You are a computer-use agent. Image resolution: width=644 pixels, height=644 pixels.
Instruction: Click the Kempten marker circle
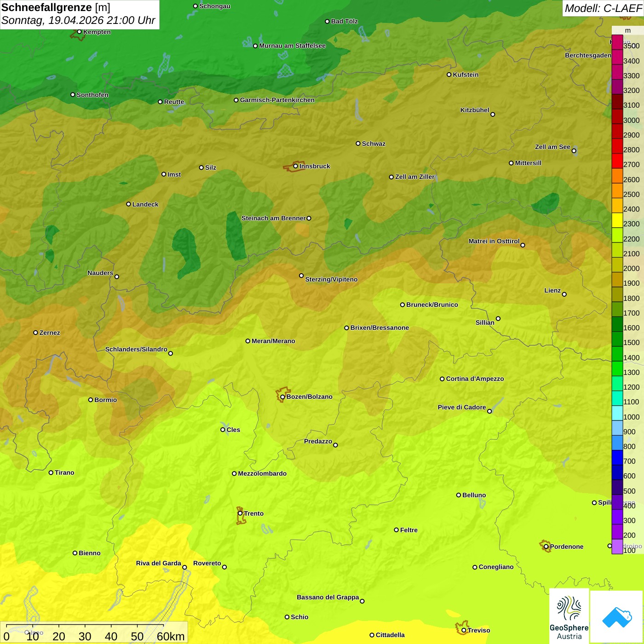pyautogui.click(x=80, y=32)
